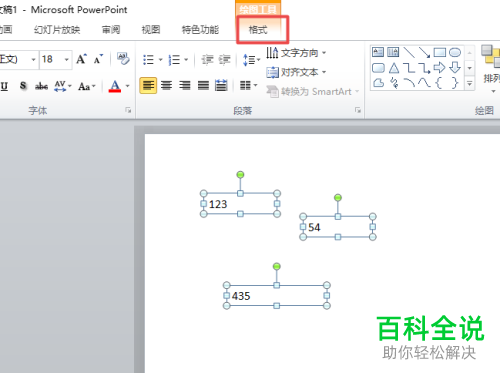Open the columns dropdown
This screenshot has width=500, height=373.
[248, 86]
